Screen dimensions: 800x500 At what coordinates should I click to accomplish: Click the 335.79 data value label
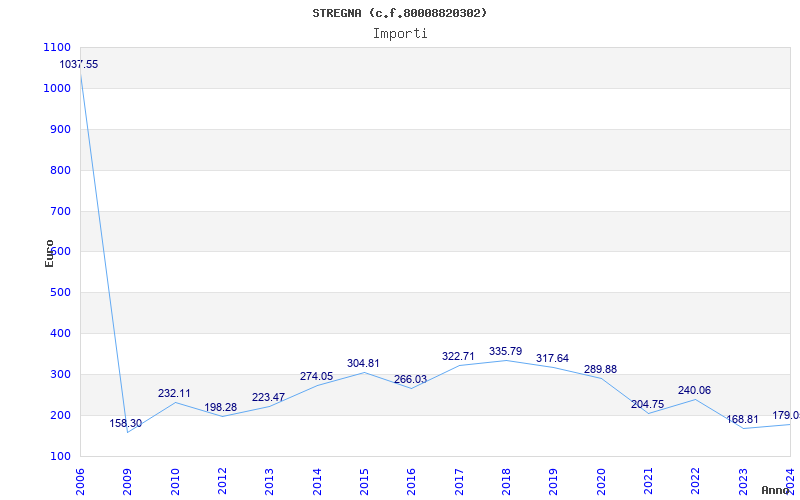[506, 351]
